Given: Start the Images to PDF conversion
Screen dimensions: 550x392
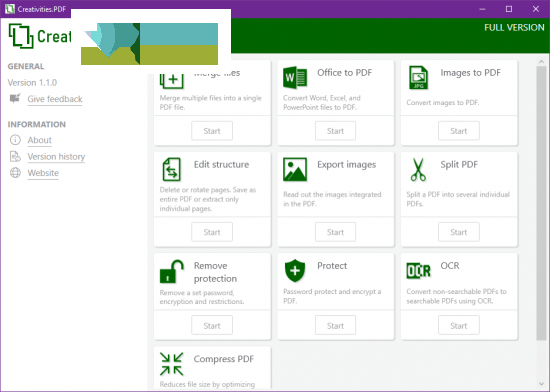Looking at the screenshot, I should [x=458, y=131].
